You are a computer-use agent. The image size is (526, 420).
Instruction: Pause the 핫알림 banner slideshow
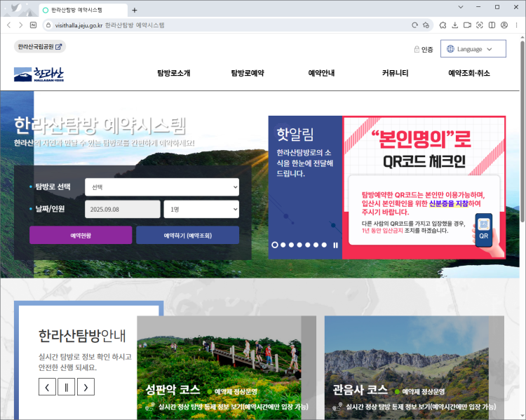point(335,245)
